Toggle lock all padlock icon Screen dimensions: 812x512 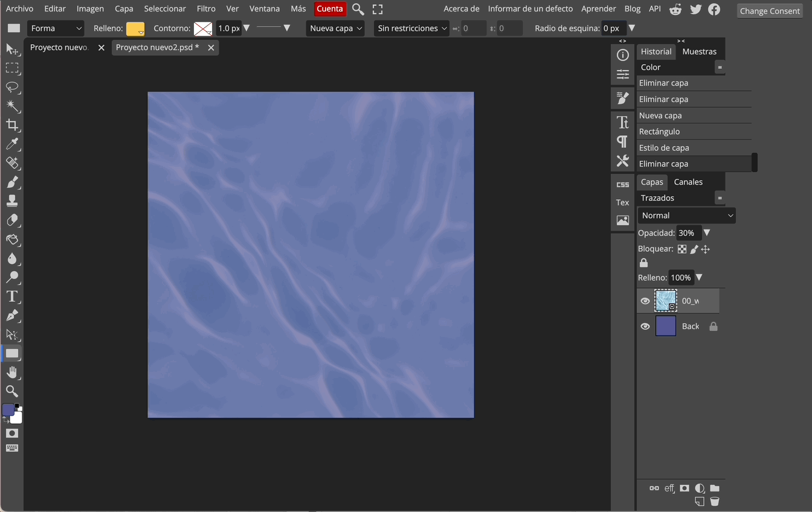click(643, 263)
